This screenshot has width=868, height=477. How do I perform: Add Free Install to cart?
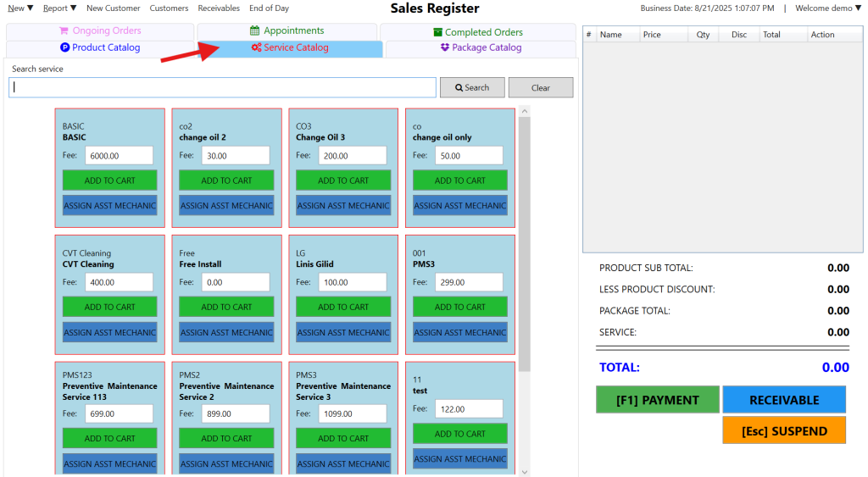226,307
